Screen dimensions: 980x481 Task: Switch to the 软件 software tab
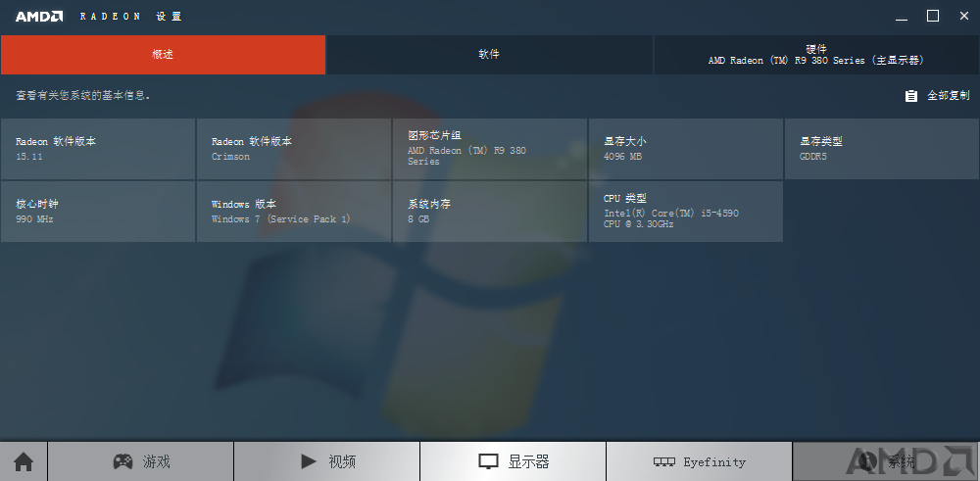pyautogui.click(x=489, y=54)
